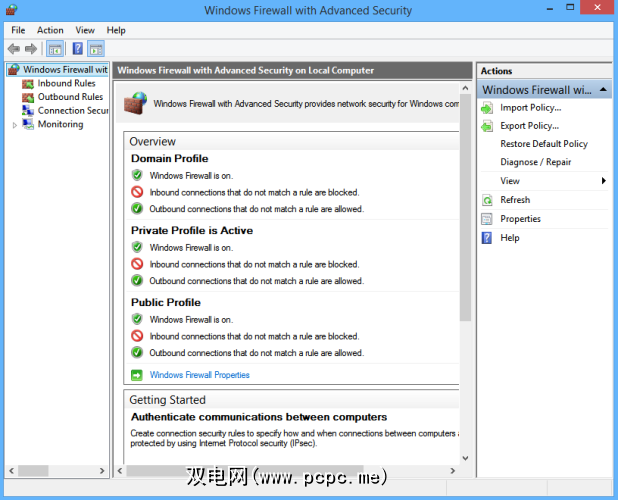Click the green arrow beside Windows Firewall Properties

coord(137,375)
